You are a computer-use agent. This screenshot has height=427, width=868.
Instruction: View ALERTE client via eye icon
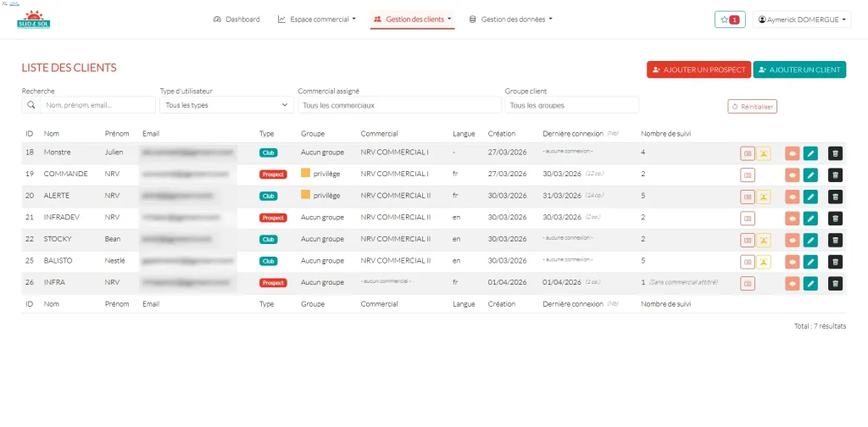(793, 197)
